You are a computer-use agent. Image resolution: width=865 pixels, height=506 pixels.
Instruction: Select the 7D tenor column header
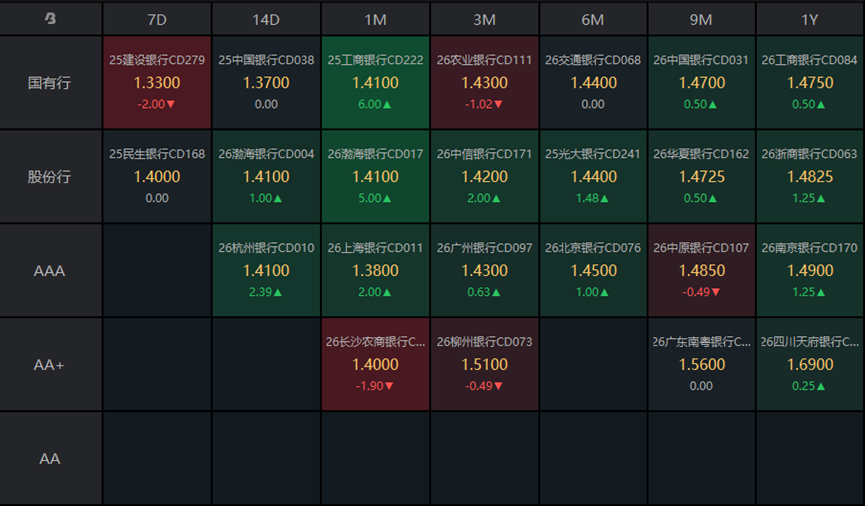[157, 19]
